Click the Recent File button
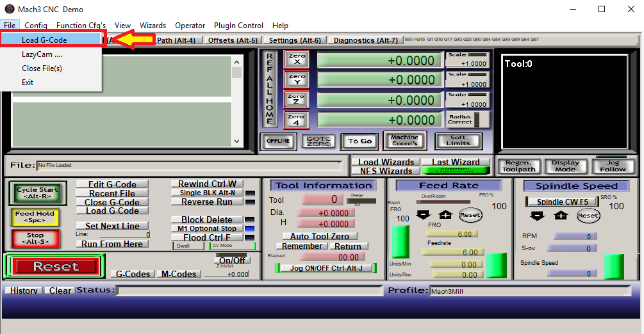 (112, 193)
